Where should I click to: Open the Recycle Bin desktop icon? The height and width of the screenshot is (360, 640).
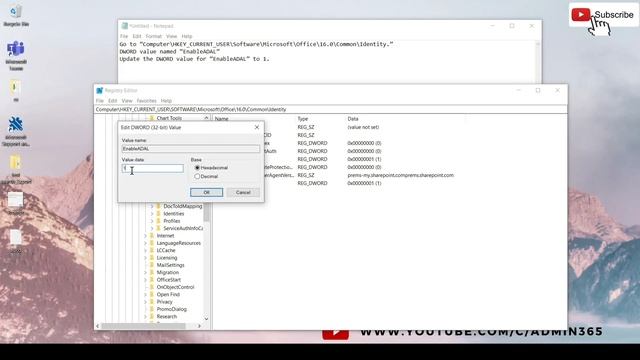point(16,16)
